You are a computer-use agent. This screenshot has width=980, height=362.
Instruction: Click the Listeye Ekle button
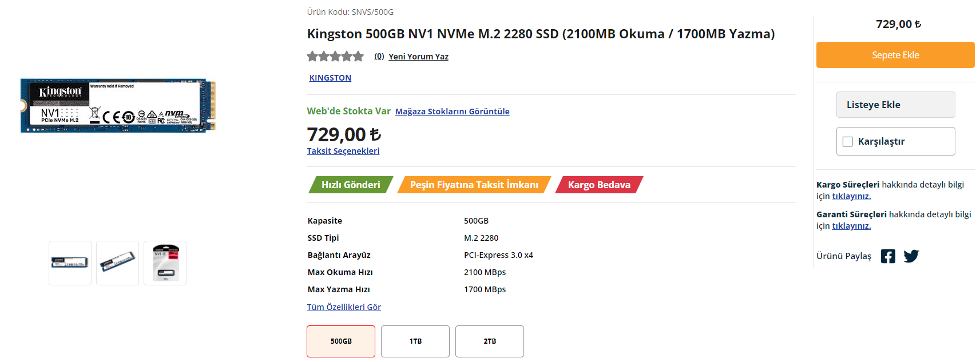pos(896,105)
